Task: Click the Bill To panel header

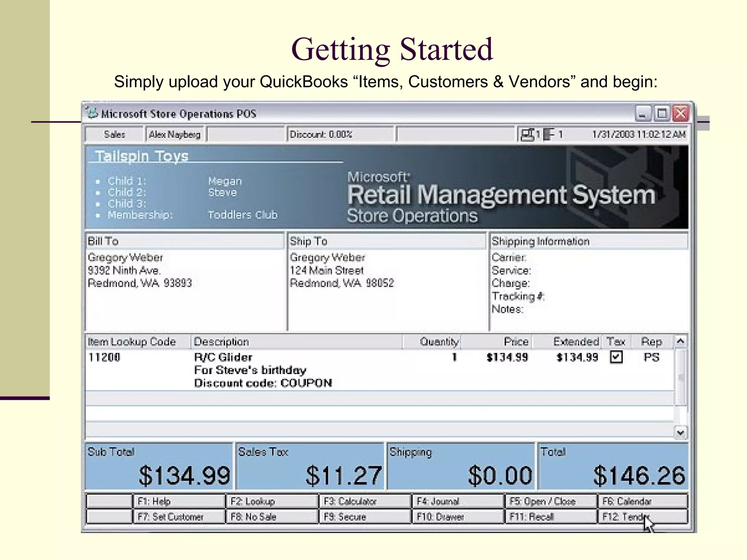Action: (x=185, y=241)
